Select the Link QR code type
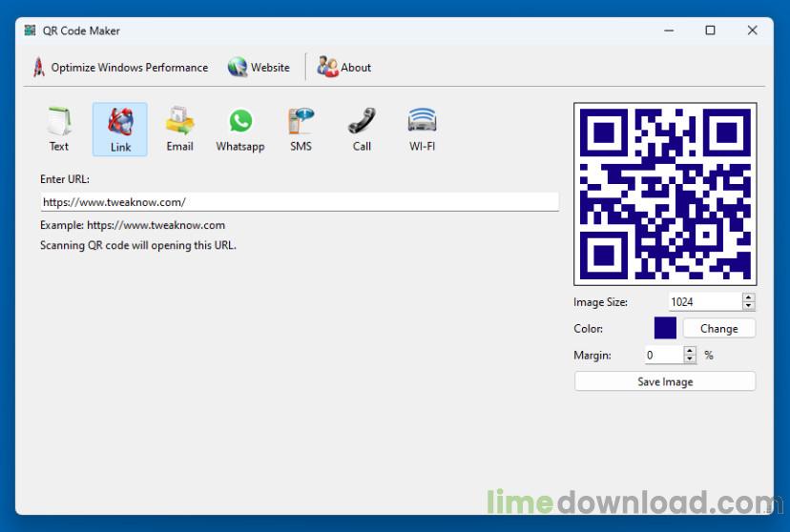 [120, 130]
